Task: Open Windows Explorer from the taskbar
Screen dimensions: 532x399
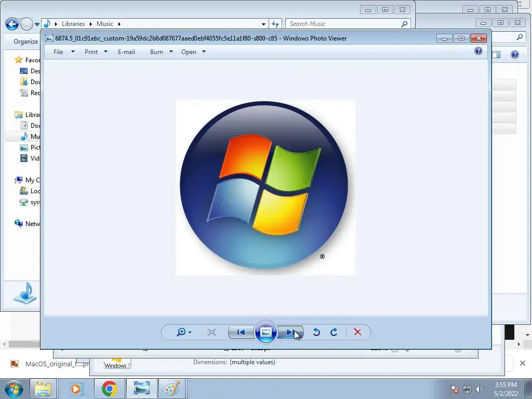Action: pos(43,389)
